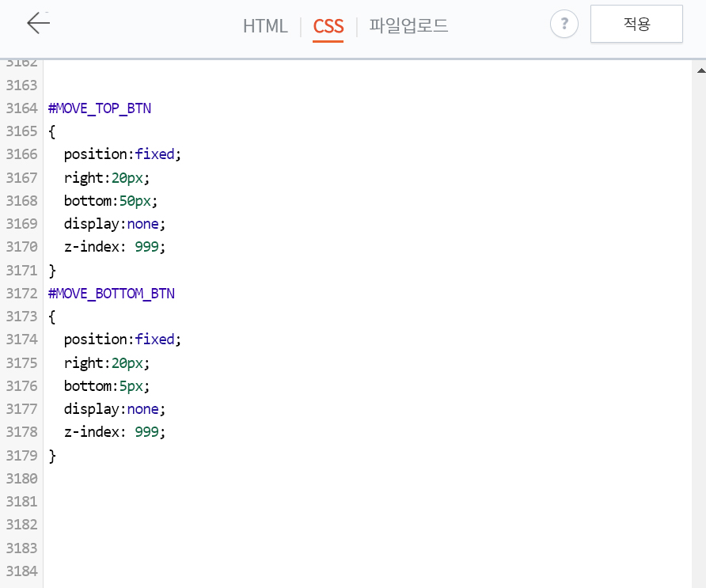Open help via the question mark icon
Viewport: 706px width, 588px height.
[564, 24]
